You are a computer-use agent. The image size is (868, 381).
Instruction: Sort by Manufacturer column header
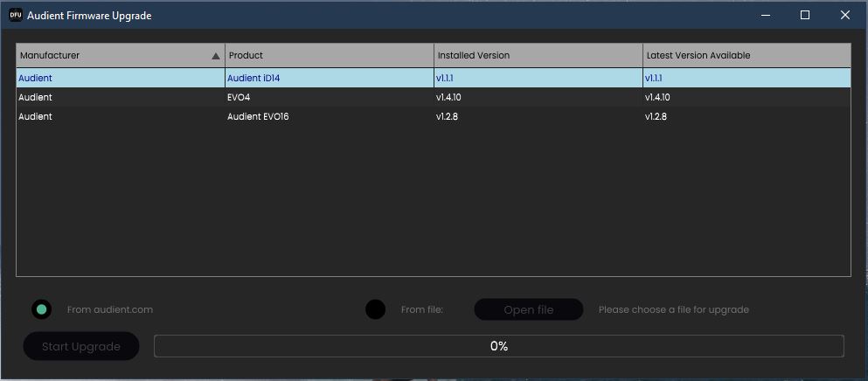tap(121, 55)
